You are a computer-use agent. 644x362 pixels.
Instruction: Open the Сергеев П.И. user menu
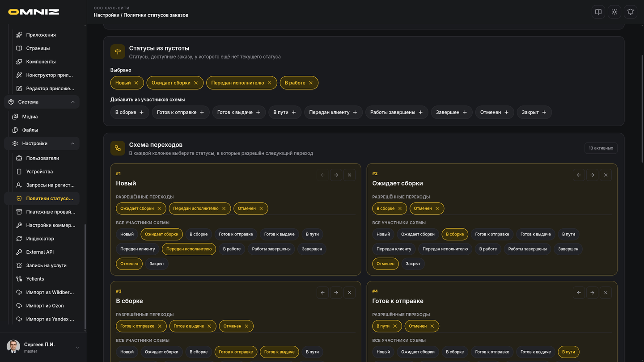pyautogui.click(x=43, y=347)
